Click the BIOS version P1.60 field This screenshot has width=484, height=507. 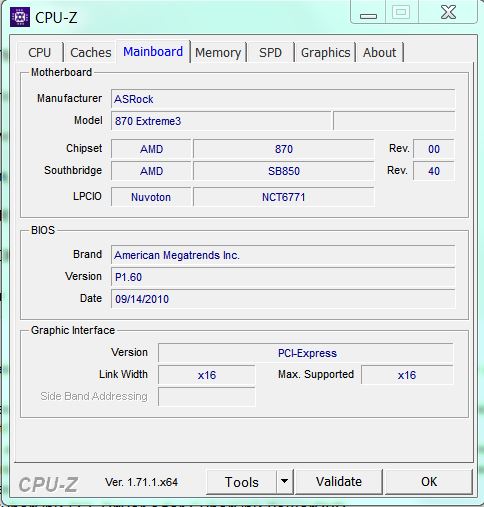pyautogui.click(x=283, y=277)
